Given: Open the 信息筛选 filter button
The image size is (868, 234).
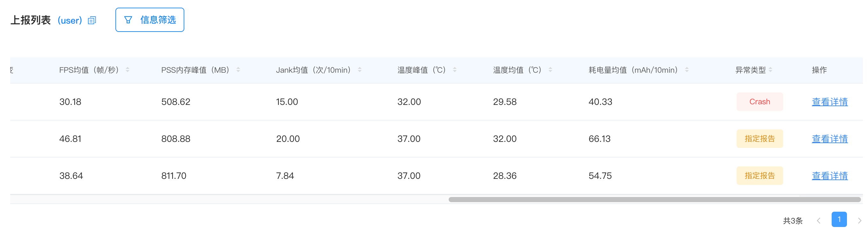Looking at the screenshot, I should point(150,20).
